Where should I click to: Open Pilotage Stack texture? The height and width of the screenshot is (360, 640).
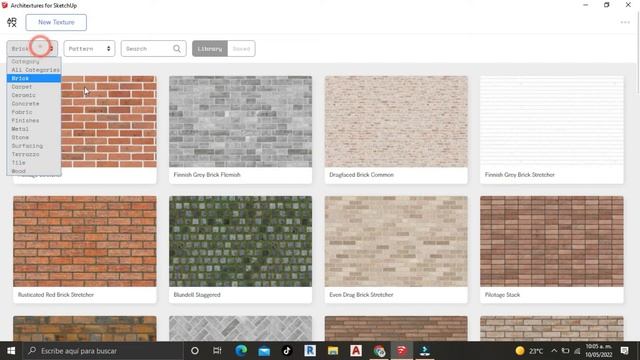552,249
